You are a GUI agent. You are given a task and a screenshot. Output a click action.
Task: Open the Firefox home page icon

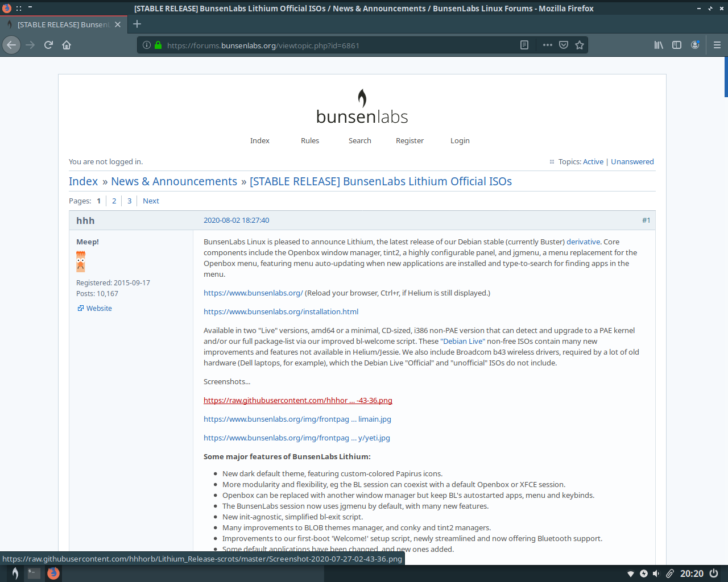(67, 45)
